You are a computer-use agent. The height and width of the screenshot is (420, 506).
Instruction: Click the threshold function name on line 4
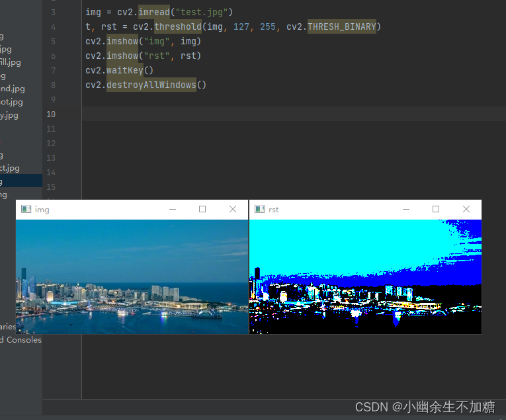(178, 26)
